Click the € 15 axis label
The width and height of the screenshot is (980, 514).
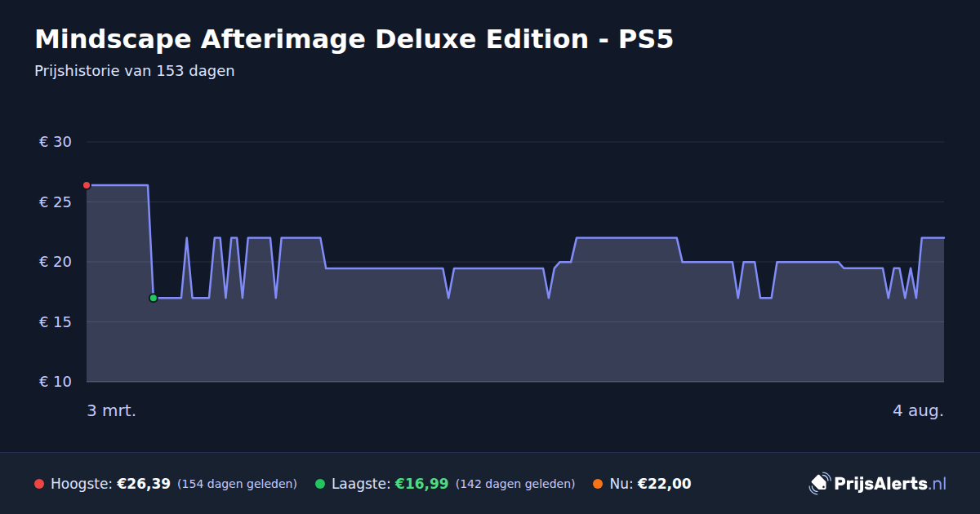pyautogui.click(x=56, y=321)
